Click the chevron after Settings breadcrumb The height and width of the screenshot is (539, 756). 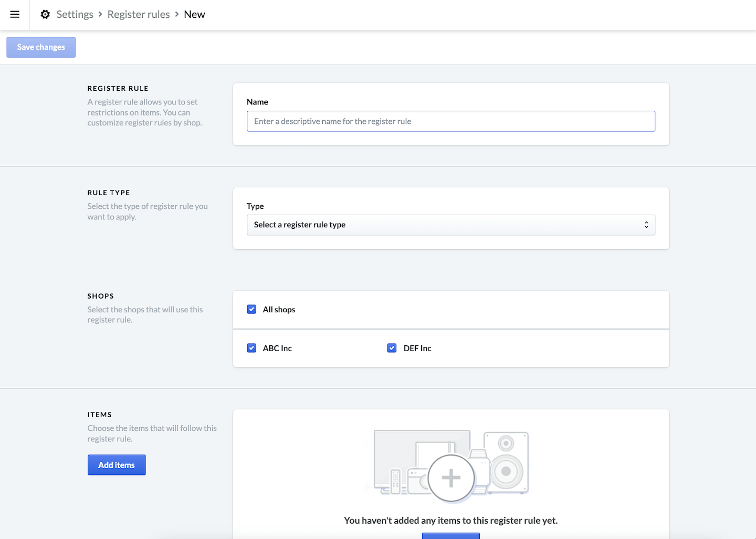coord(100,15)
